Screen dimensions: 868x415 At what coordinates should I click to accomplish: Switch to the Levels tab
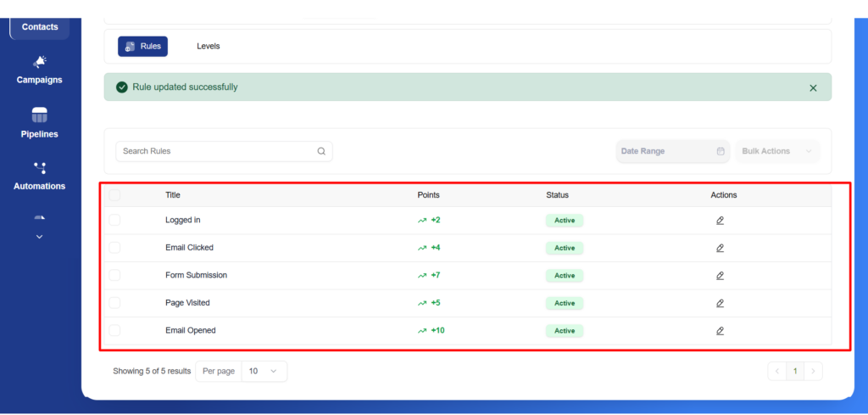(x=208, y=46)
